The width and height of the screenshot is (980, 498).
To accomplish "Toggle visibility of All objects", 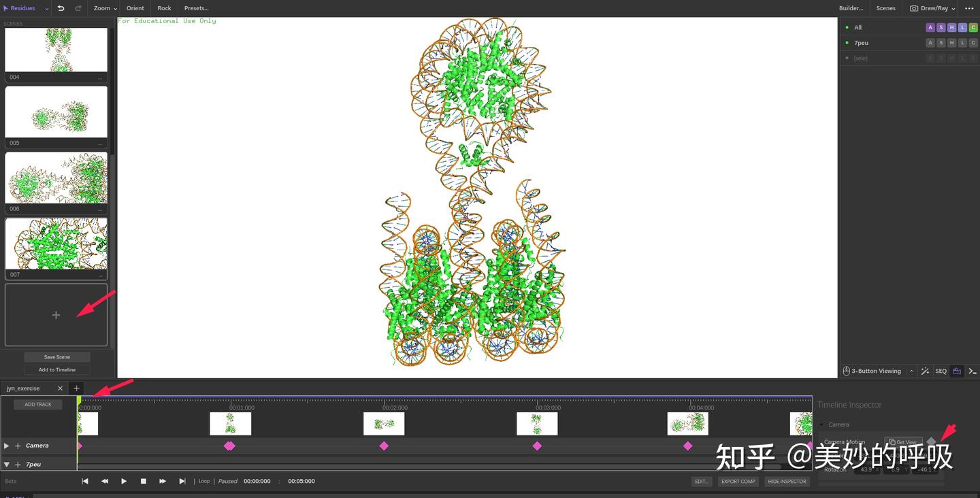I will [847, 27].
